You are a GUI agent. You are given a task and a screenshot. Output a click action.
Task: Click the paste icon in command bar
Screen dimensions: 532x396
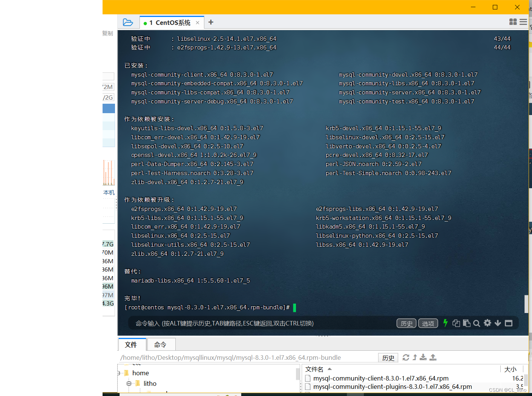coord(467,323)
